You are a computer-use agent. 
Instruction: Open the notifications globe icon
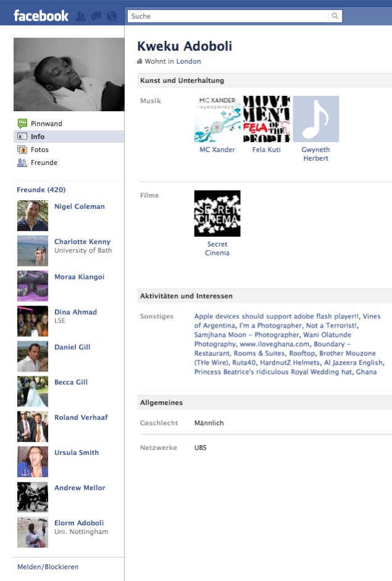click(111, 16)
